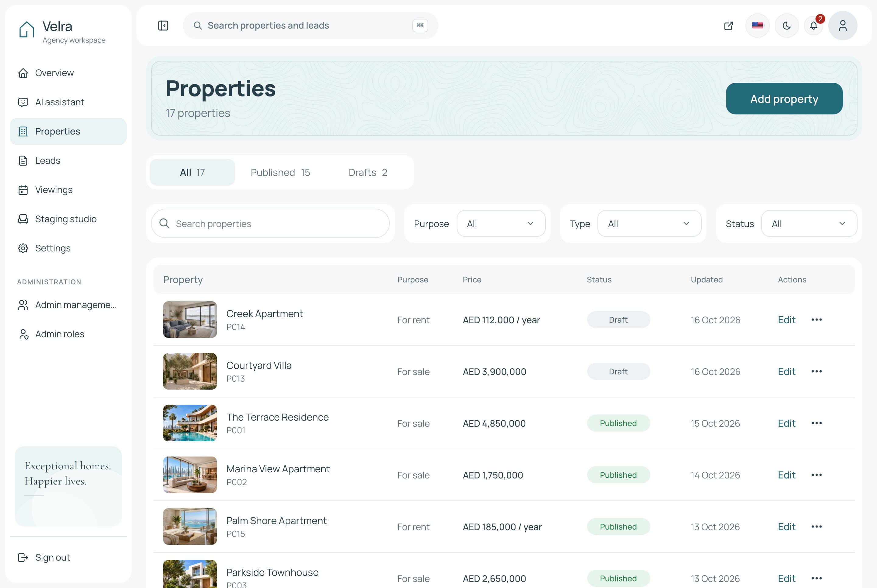Switch to the Published 15 tab
877x588 pixels.
coord(280,173)
